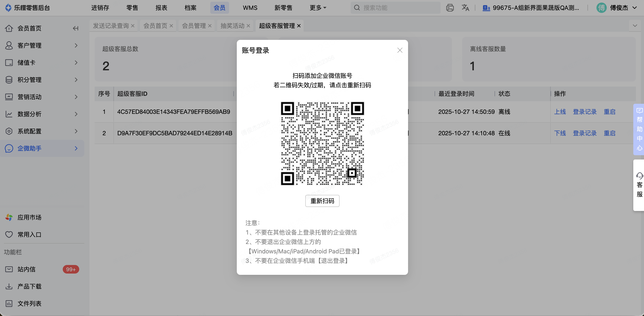Viewport: 644px width, 316px height.
Task: Click 登录记录 link for row 1
Action: pyautogui.click(x=584, y=112)
